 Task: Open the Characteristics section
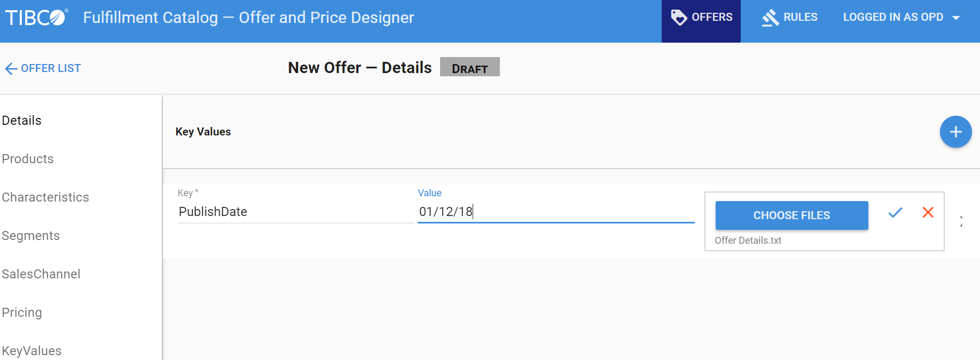[x=45, y=197]
